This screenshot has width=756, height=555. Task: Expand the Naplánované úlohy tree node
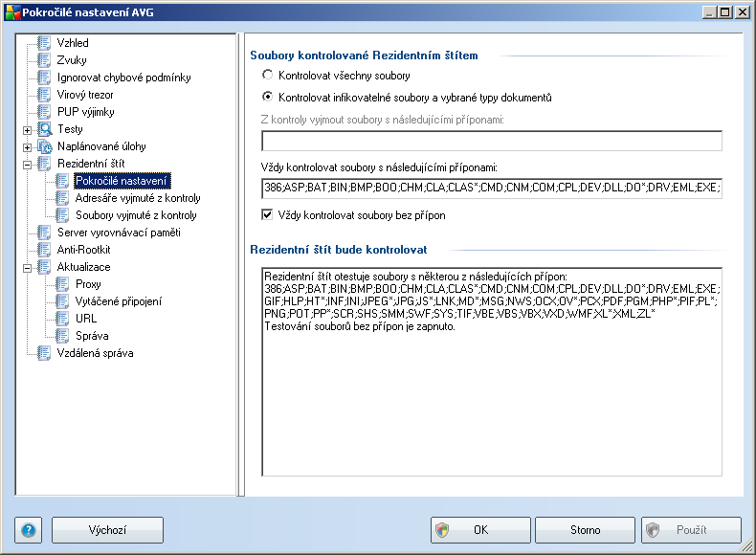(28, 147)
